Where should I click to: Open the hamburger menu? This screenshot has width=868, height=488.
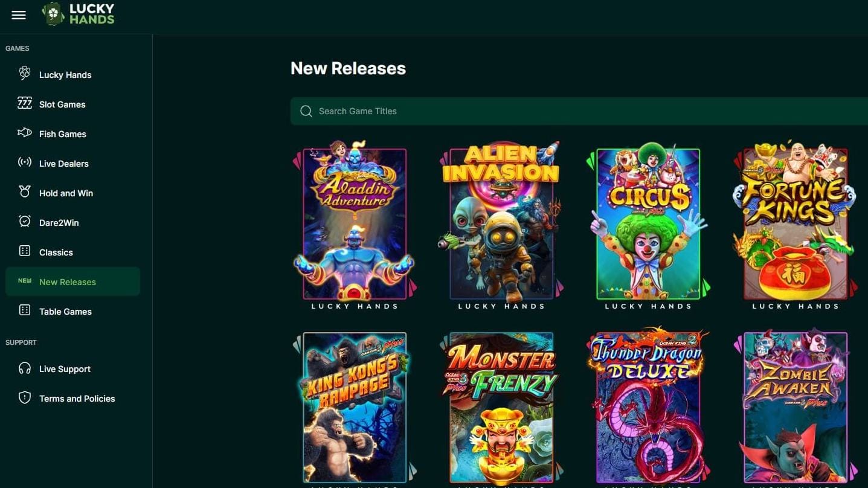[19, 15]
